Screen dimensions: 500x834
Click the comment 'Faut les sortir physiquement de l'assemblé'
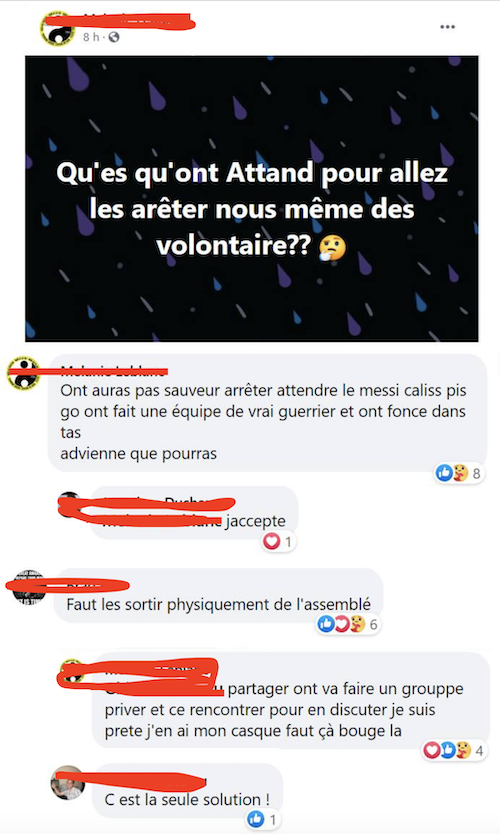(219, 605)
